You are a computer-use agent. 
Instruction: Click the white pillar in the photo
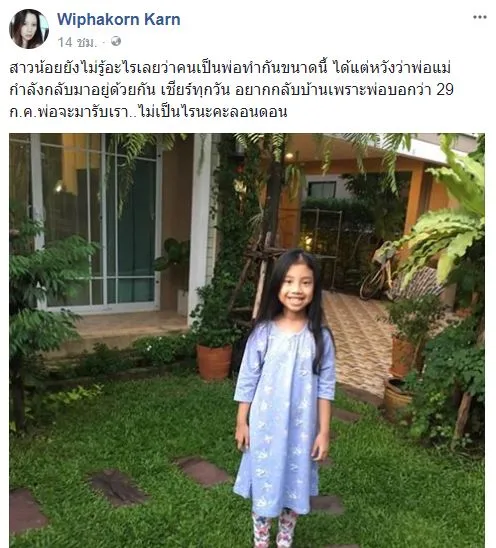[200, 227]
